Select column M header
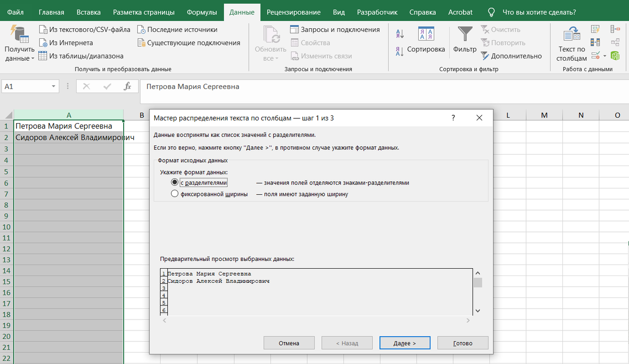This screenshot has width=629, height=364. point(544,115)
